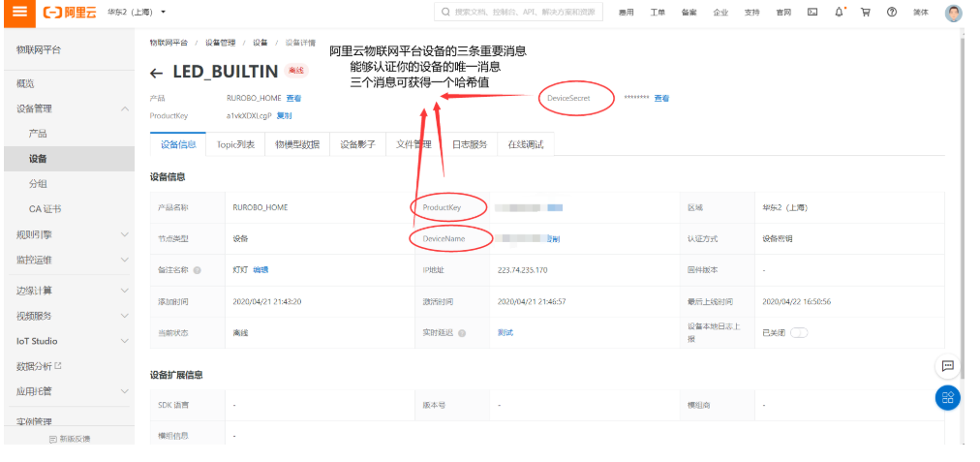Image resolution: width=980 pixels, height=462 pixels.
Task: Open the blue floating apps button
Action: 947,398
